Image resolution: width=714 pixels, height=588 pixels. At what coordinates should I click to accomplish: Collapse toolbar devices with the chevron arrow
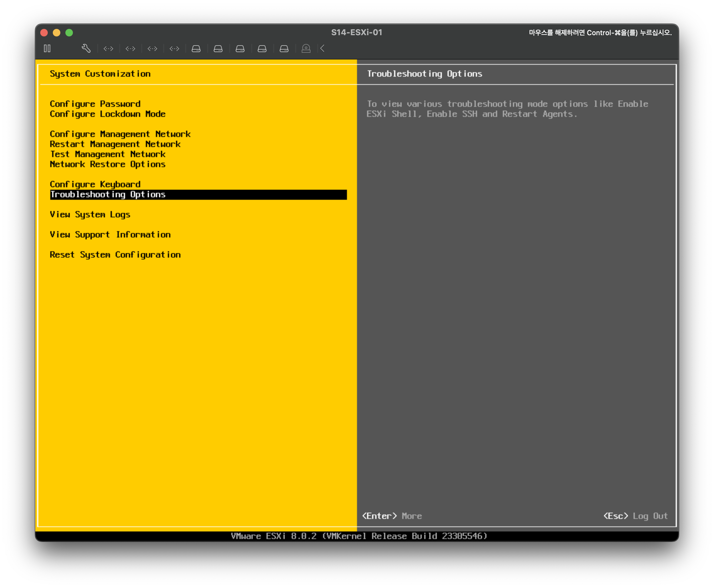pyautogui.click(x=323, y=48)
